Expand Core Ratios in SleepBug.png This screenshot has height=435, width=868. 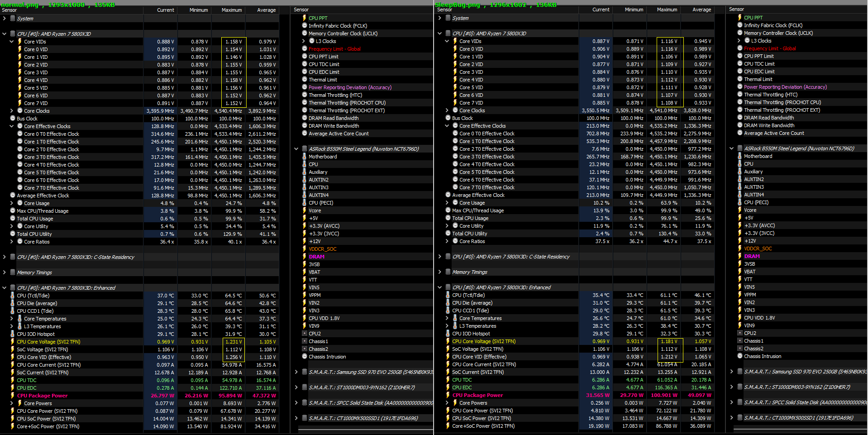[x=447, y=241]
